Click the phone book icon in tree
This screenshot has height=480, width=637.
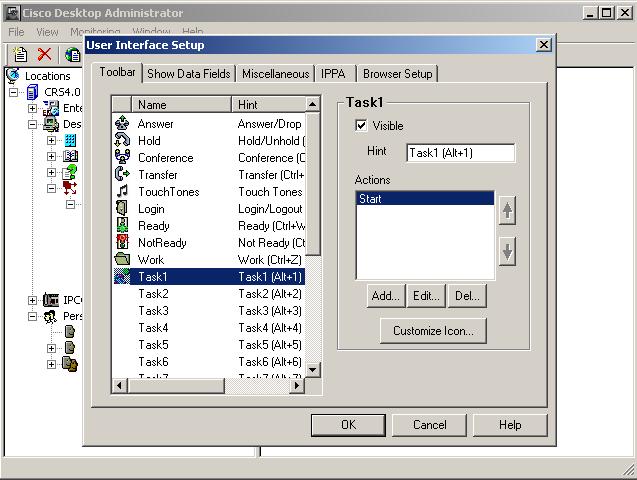pyautogui.click(x=70, y=156)
